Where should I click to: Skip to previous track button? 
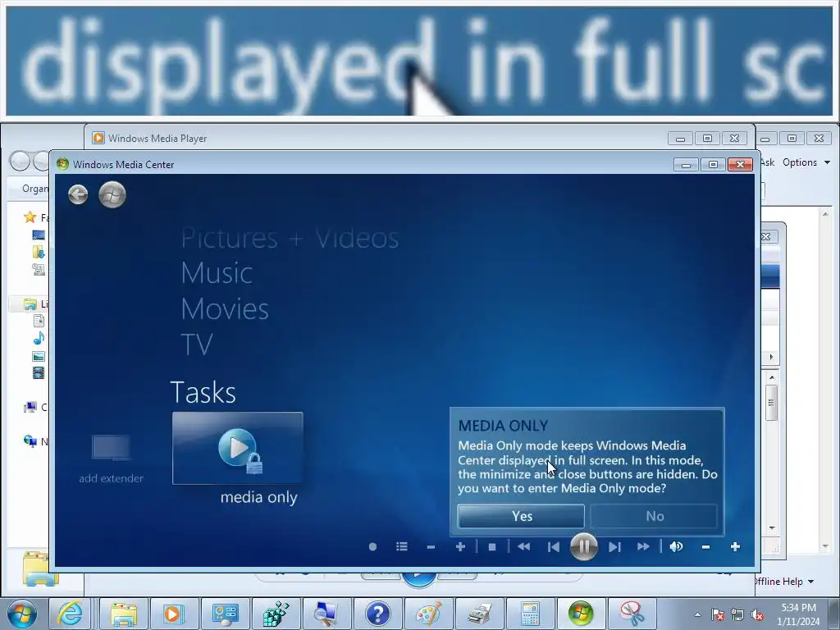point(554,546)
